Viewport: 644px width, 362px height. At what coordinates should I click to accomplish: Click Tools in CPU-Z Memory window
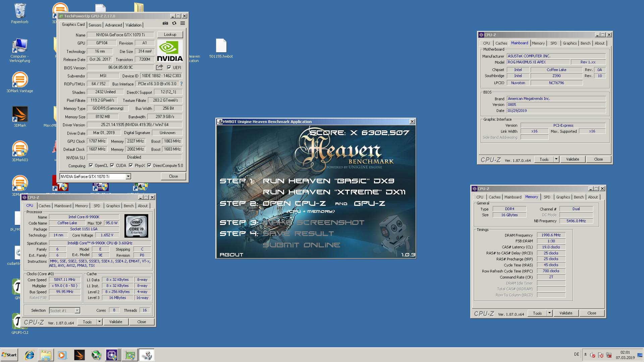(537, 313)
